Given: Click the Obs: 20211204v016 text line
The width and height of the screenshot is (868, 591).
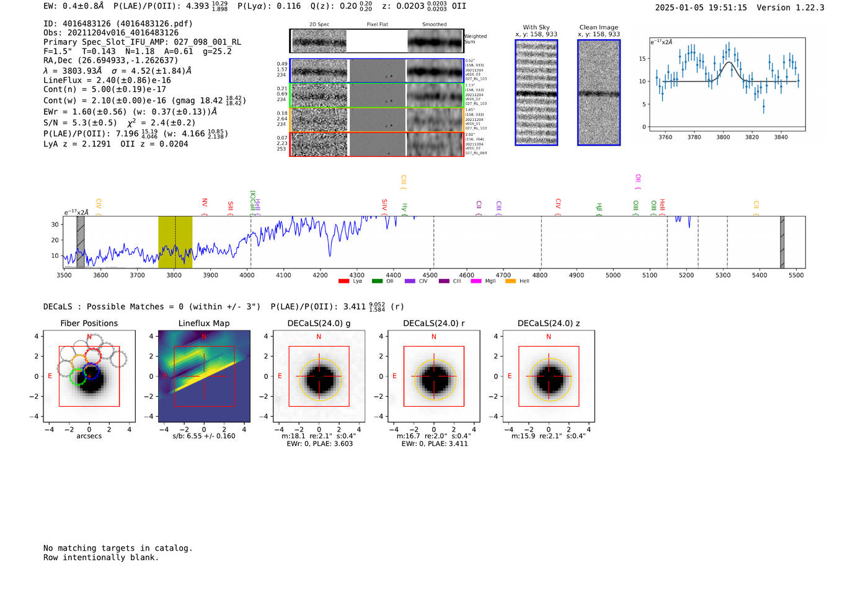Looking at the screenshot, I should [111, 32].
